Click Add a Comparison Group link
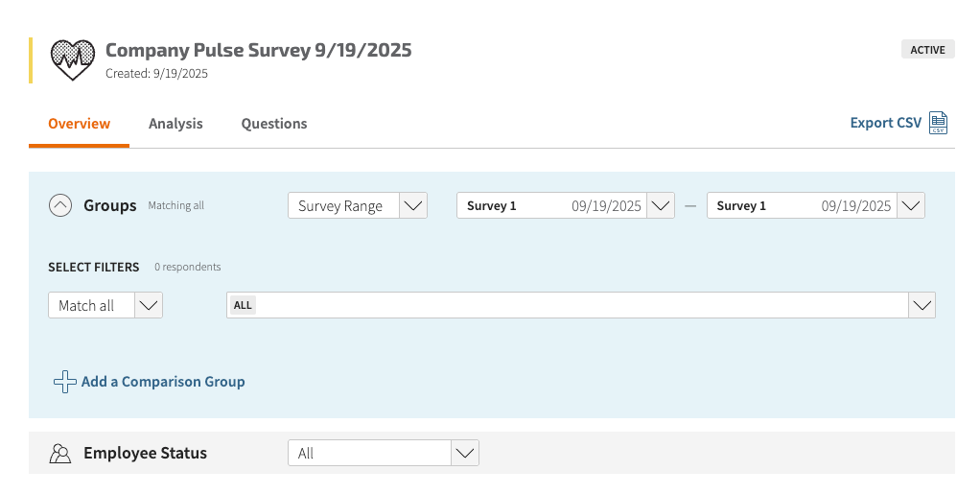Screen dimensions: 980x494 (x=163, y=382)
